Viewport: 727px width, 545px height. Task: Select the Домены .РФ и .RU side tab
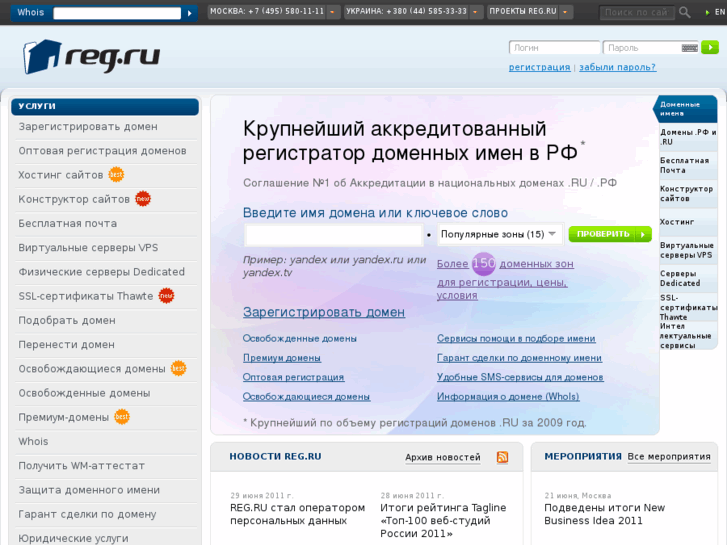[688, 137]
